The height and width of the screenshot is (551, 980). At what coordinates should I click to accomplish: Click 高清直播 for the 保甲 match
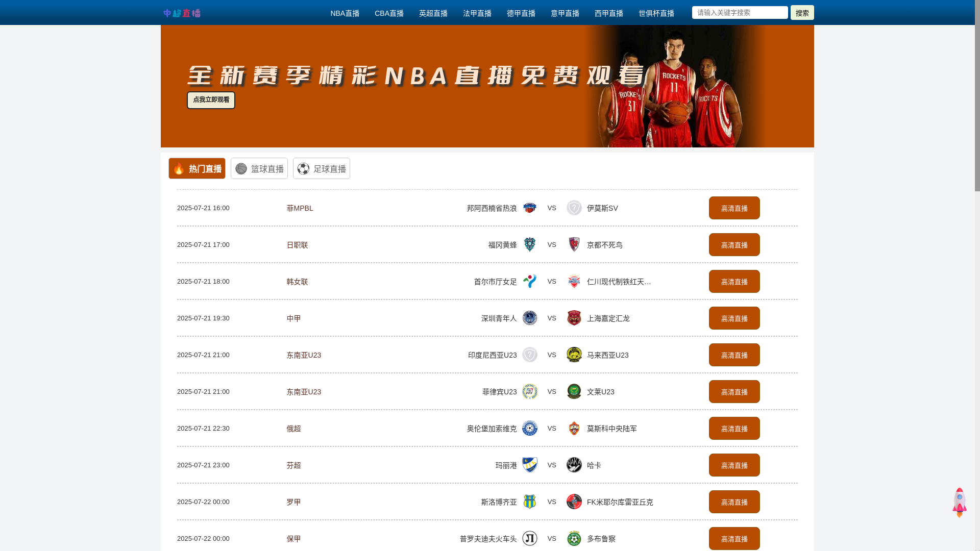(734, 539)
